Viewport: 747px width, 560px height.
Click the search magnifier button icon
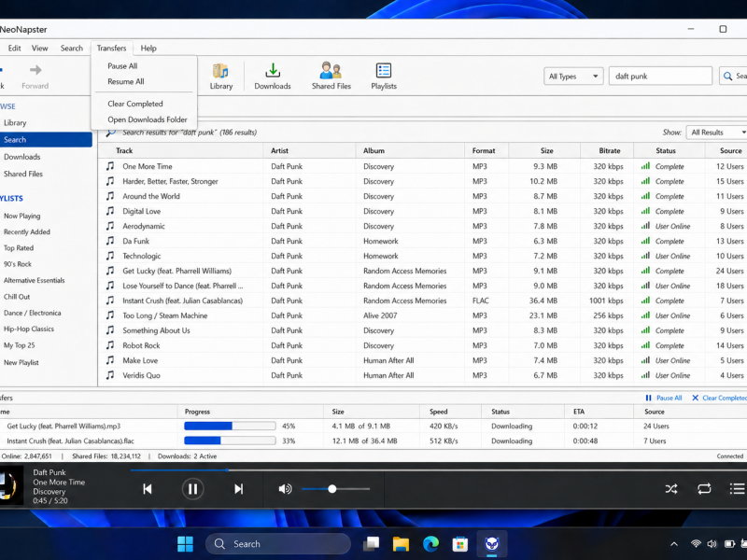click(727, 77)
